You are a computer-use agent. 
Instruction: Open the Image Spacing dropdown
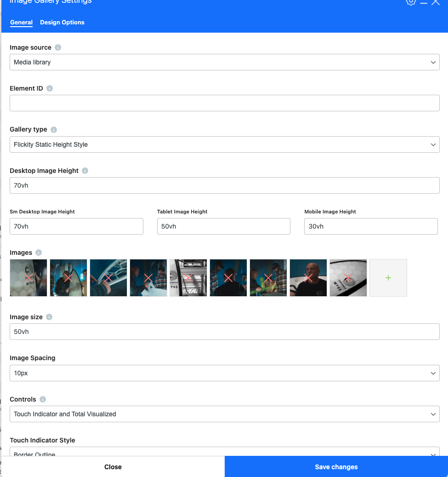tap(224, 373)
